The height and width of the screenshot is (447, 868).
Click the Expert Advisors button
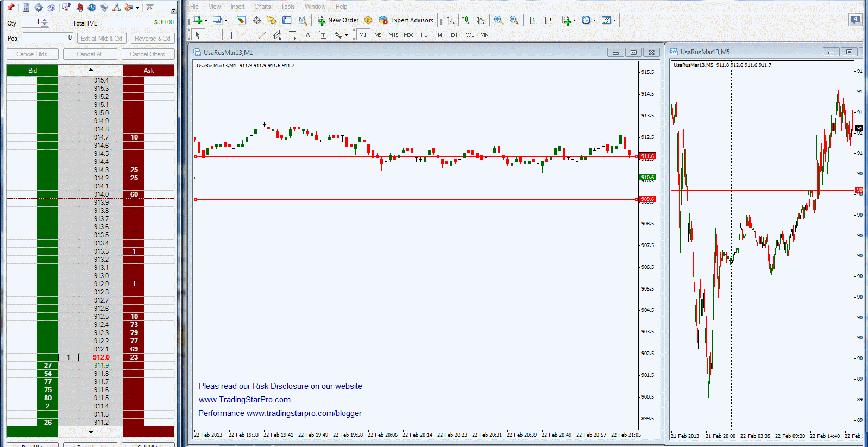click(406, 20)
